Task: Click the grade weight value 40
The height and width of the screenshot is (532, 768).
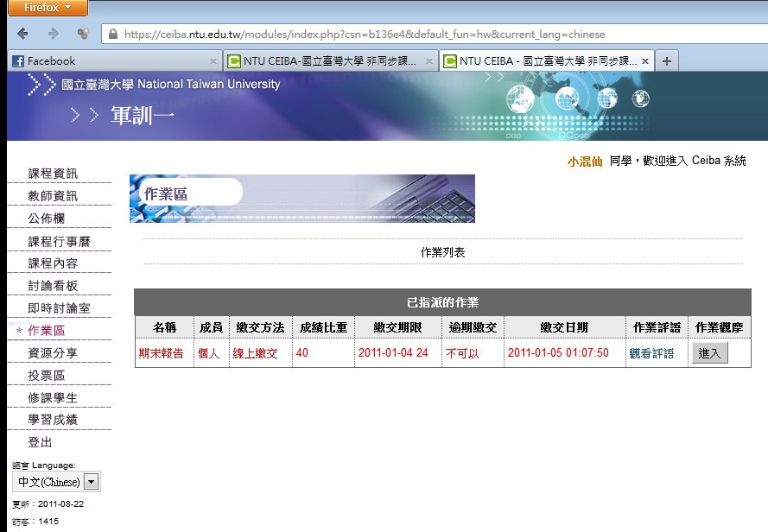Action: [x=302, y=352]
